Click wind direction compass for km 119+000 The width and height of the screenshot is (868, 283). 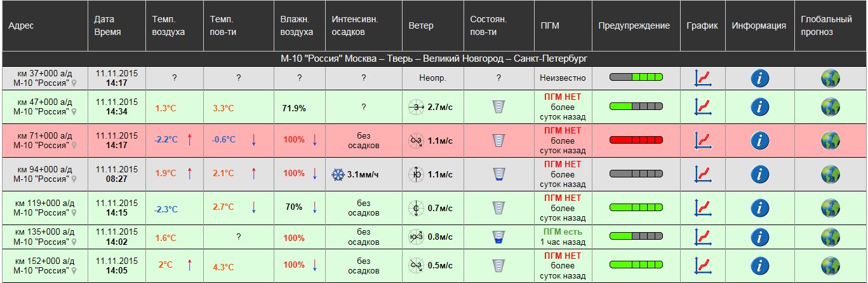[415, 208]
